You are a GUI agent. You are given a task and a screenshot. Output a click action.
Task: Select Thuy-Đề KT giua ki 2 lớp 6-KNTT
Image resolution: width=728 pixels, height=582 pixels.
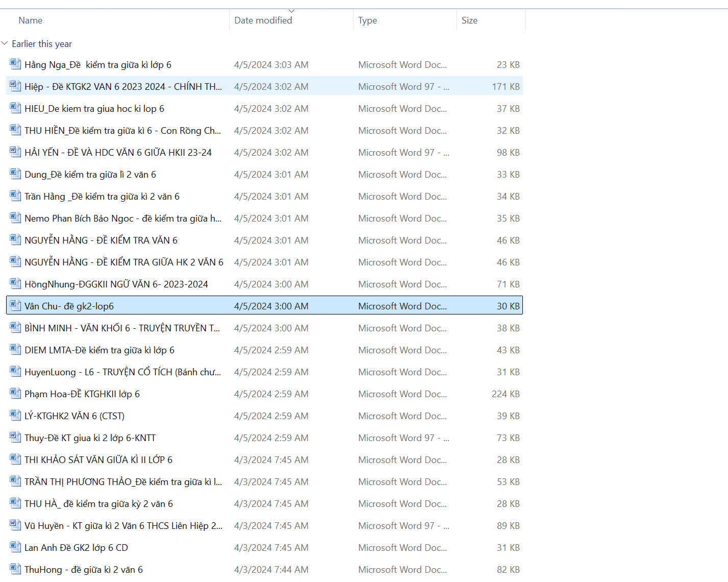pos(90,438)
